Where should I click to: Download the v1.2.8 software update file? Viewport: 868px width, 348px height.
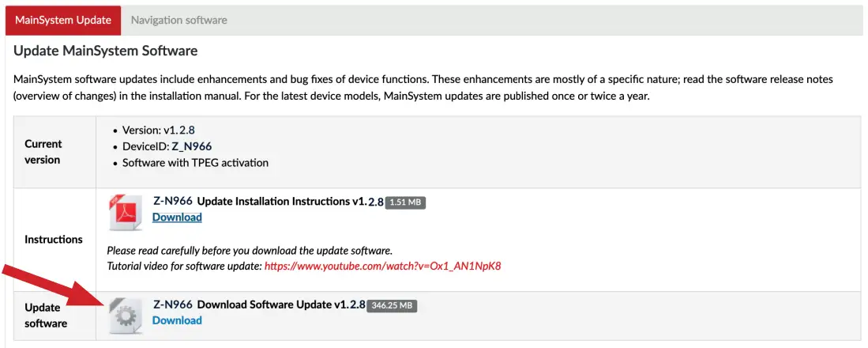[x=177, y=320]
